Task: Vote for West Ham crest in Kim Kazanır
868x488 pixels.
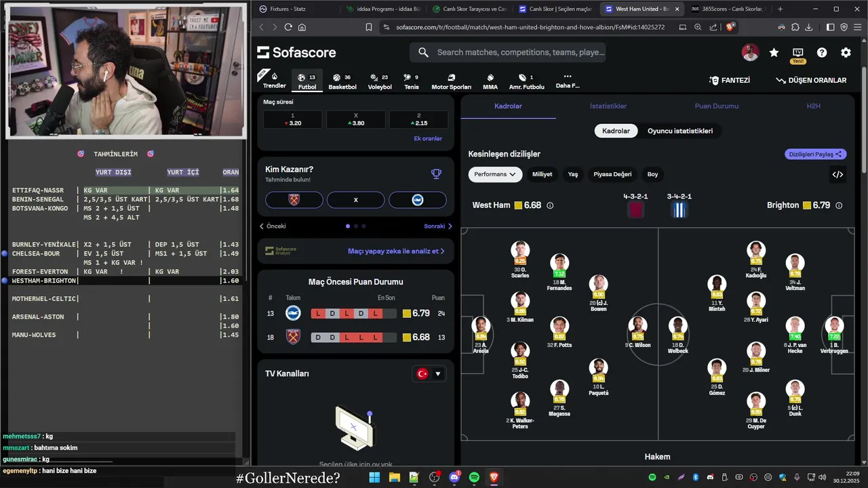Action: [x=295, y=200]
